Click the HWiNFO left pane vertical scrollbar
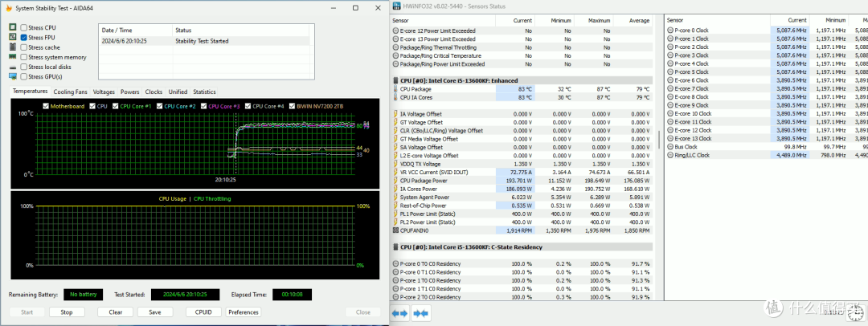 (658, 139)
